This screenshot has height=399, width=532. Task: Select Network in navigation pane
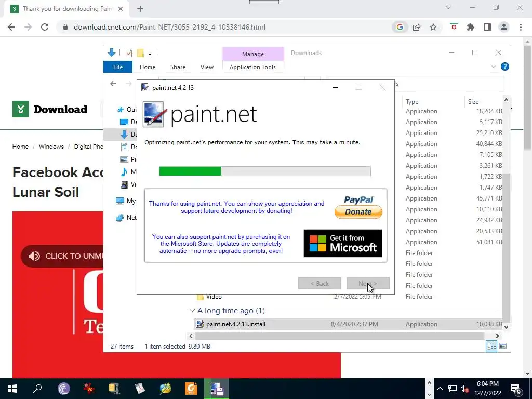point(126,218)
